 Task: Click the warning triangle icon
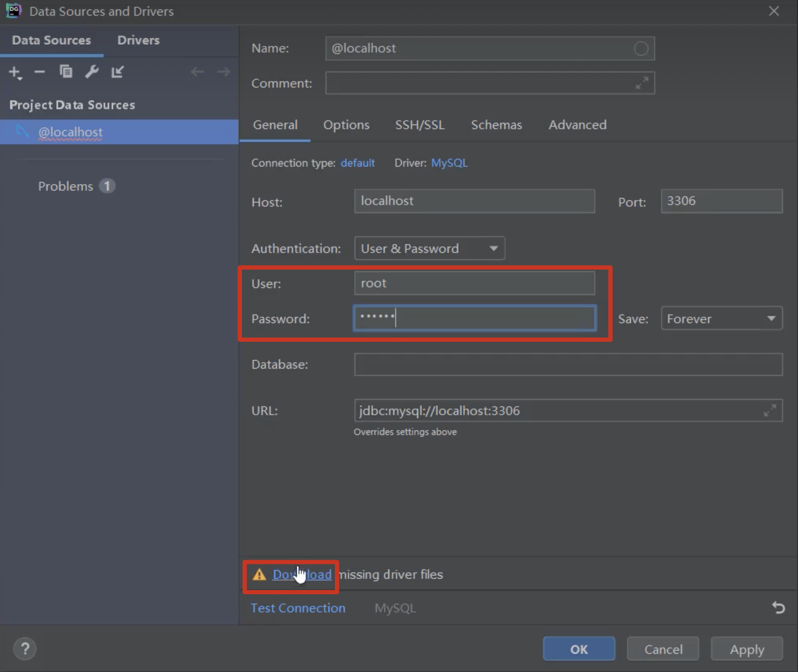(259, 575)
